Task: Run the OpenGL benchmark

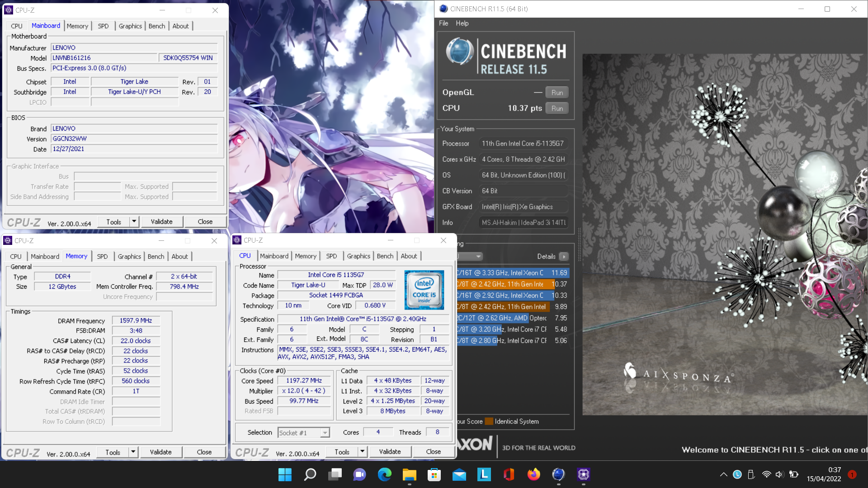Action: (x=557, y=92)
